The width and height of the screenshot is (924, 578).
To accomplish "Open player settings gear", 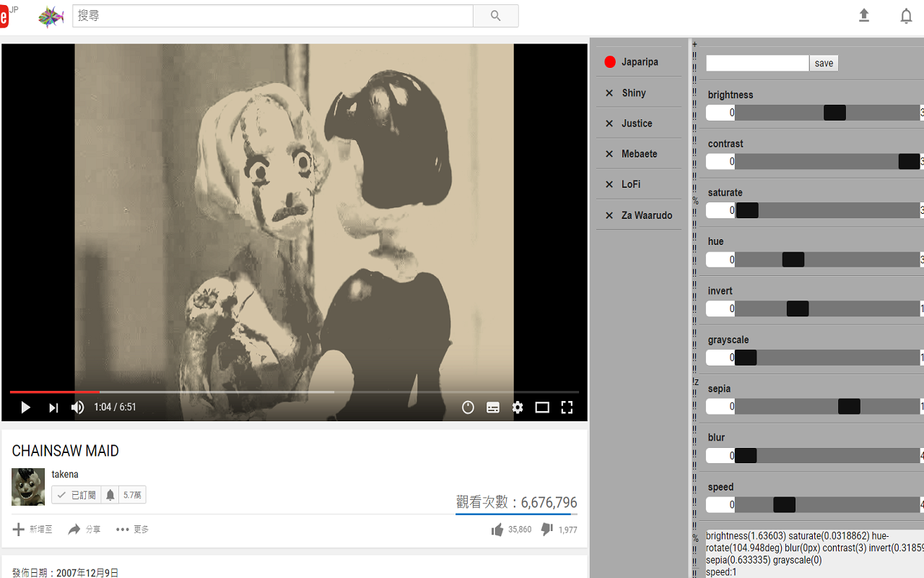I will point(518,407).
